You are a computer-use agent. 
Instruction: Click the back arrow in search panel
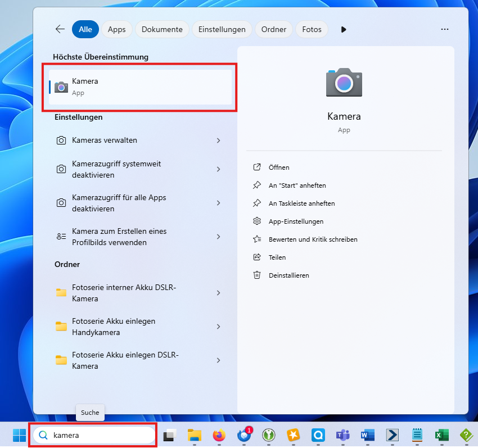click(x=60, y=29)
